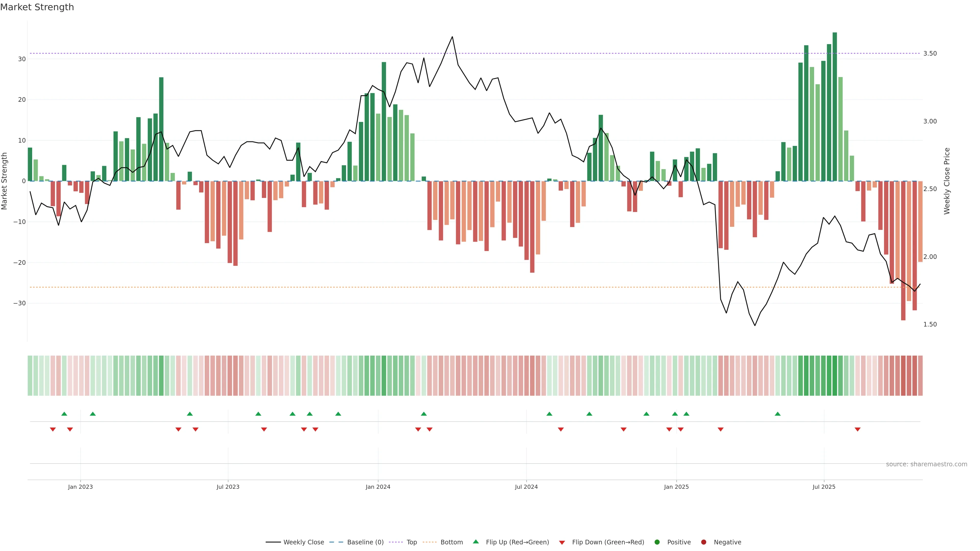Click the tallest green bar near Jul 2025
This screenshot has height=551, width=980.
pos(835,106)
